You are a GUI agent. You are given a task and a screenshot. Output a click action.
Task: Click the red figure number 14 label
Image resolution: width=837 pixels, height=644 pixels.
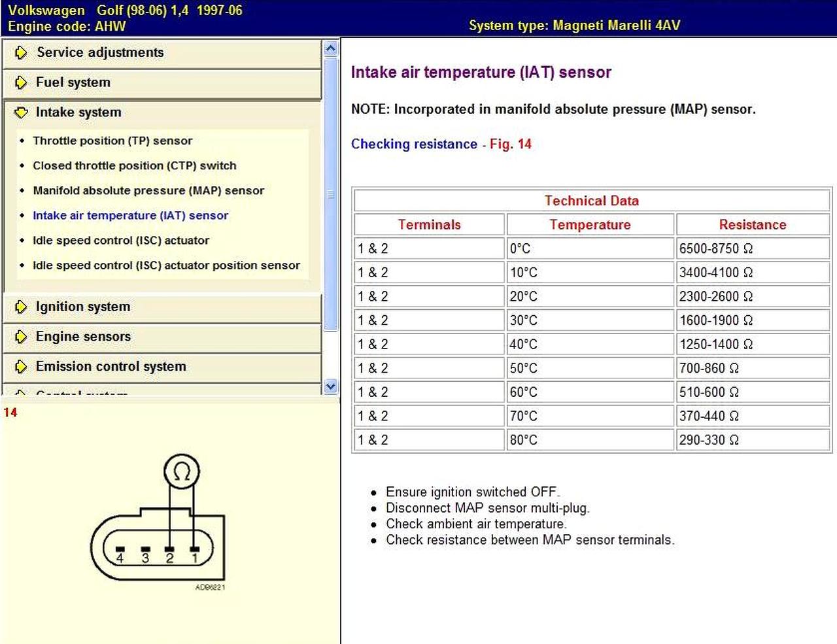point(10,413)
